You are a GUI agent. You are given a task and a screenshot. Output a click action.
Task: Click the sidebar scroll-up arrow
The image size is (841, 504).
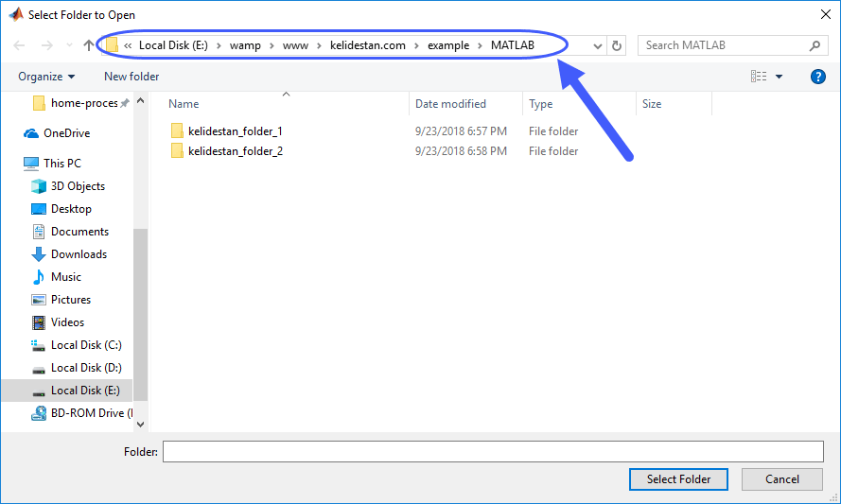[141, 100]
